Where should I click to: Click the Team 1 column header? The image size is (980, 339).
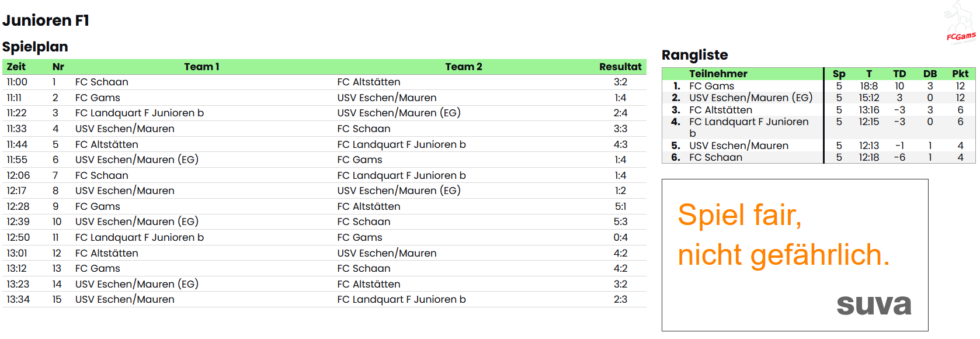pyautogui.click(x=201, y=67)
